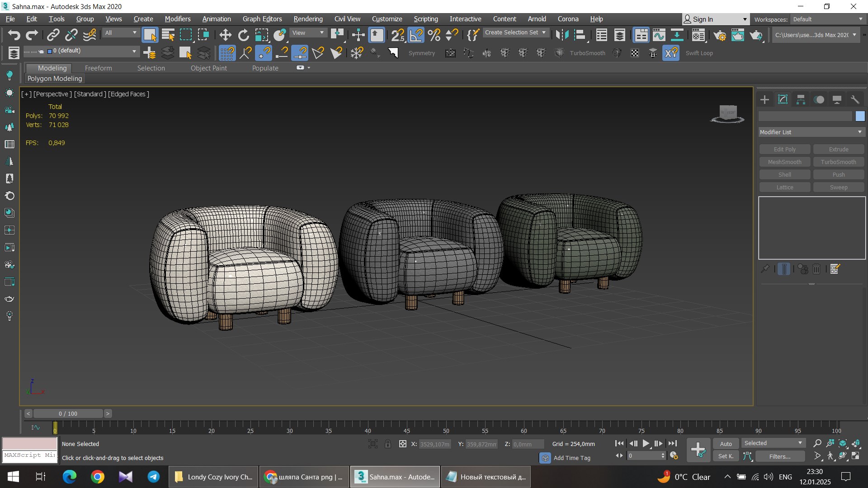The image size is (868, 488).
Task: Click the blue object color swatch
Action: [860, 116]
